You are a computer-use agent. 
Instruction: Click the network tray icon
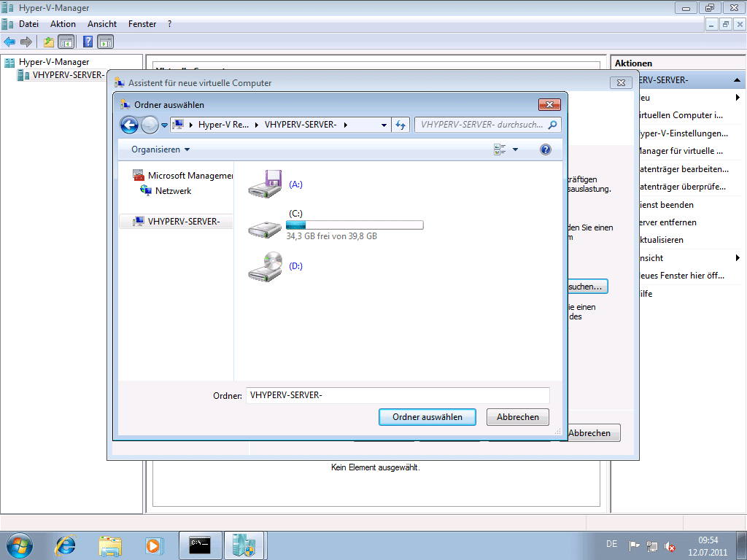point(651,545)
